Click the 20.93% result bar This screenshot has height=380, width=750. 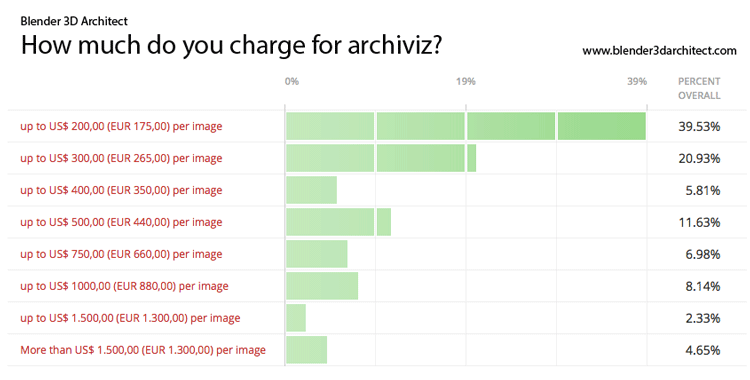381,158
